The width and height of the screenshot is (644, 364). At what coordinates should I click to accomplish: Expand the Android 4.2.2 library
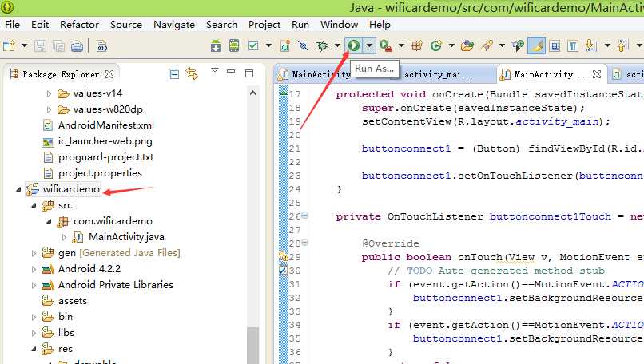point(34,269)
